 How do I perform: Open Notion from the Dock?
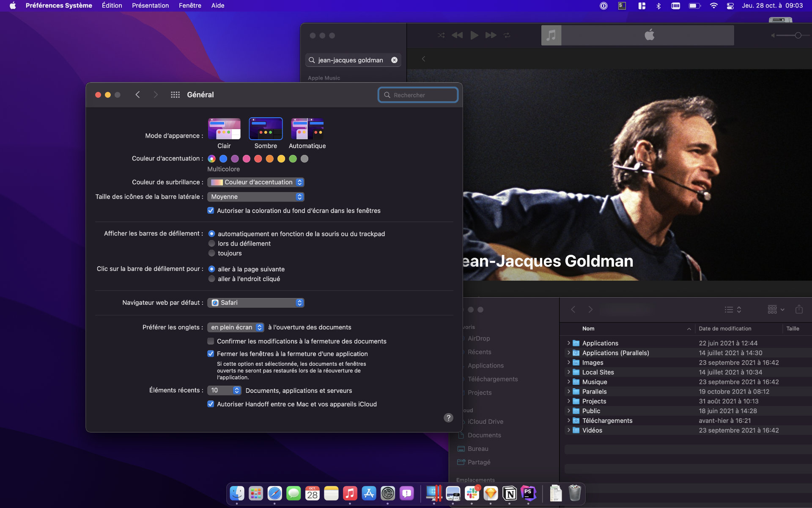(x=510, y=493)
